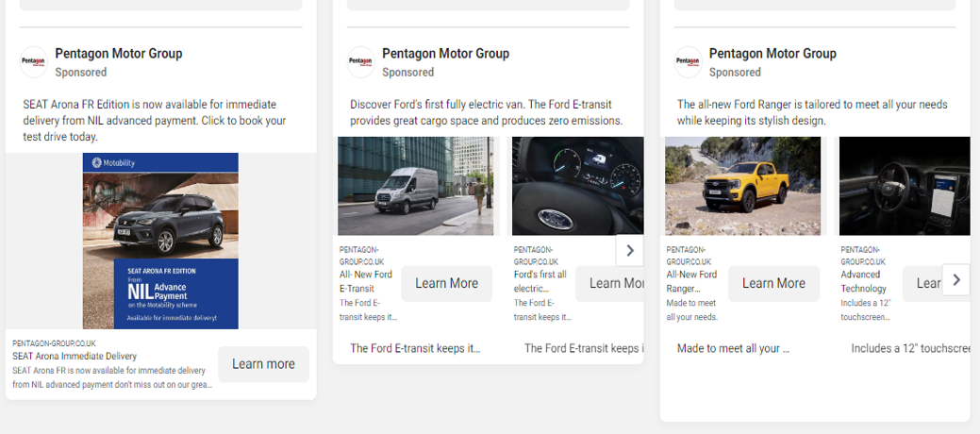Click 'Includes a 12" touchscreen' caption below the card
Viewport: 980px width, 434px height.
(x=910, y=348)
